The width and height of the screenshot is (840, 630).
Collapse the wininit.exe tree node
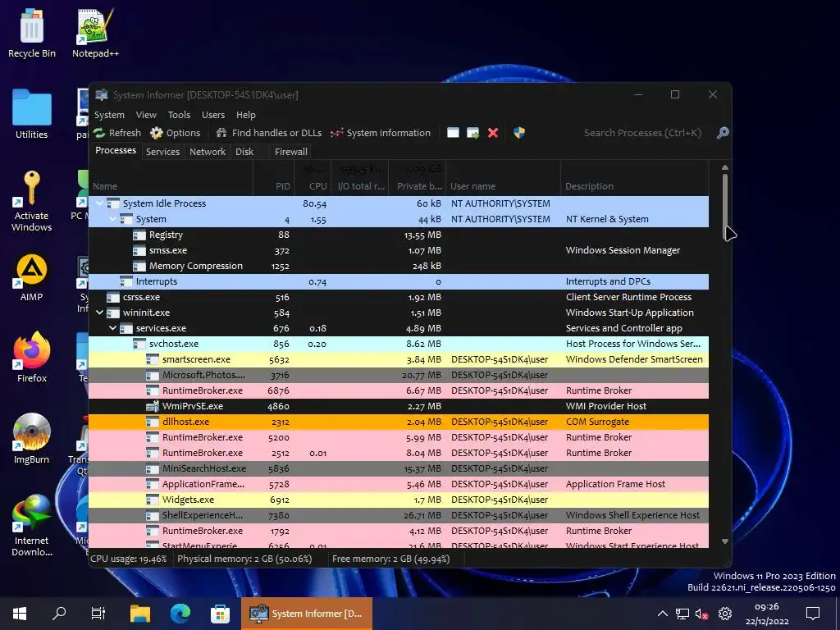(x=99, y=313)
